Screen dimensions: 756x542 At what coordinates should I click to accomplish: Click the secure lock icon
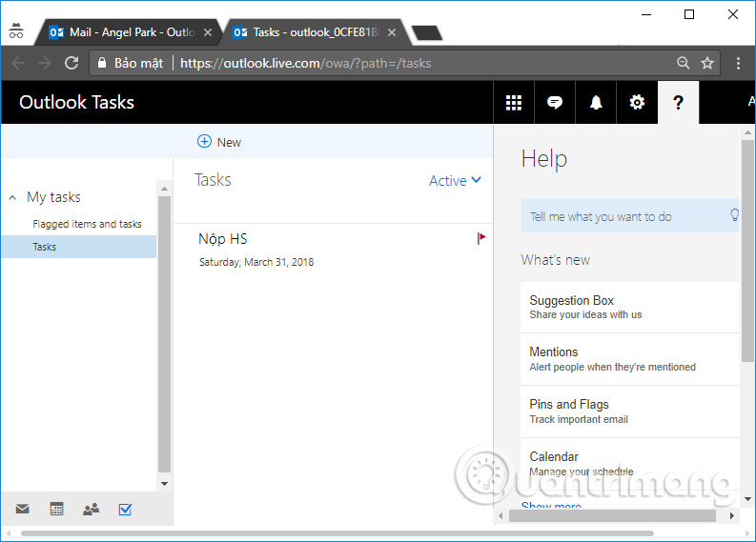(102, 63)
